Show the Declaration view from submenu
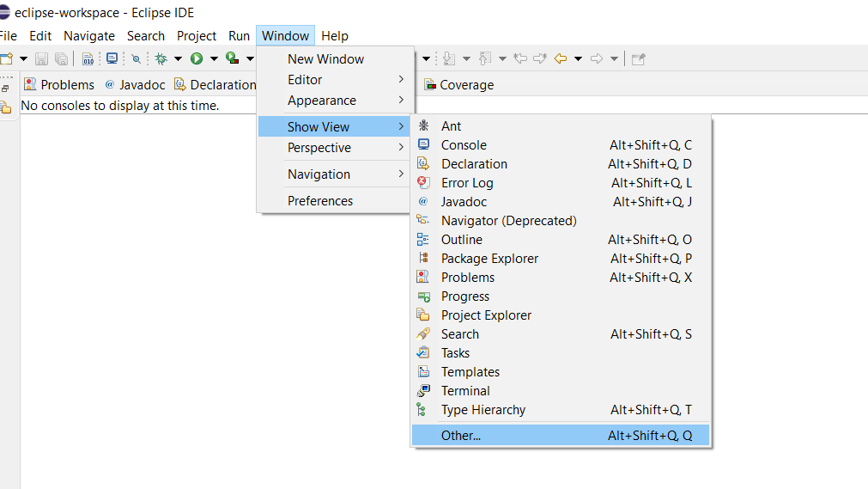The image size is (868, 489). (x=561, y=164)
